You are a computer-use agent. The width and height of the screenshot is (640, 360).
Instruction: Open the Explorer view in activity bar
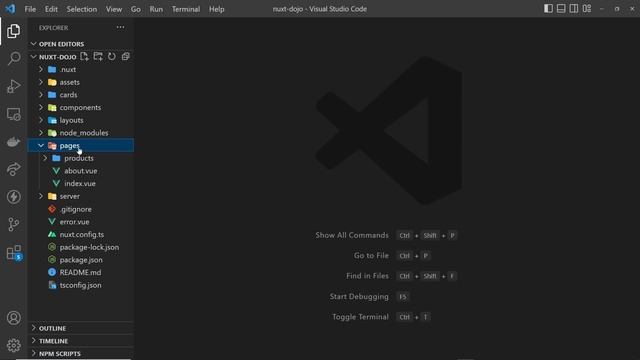[13, 31]
